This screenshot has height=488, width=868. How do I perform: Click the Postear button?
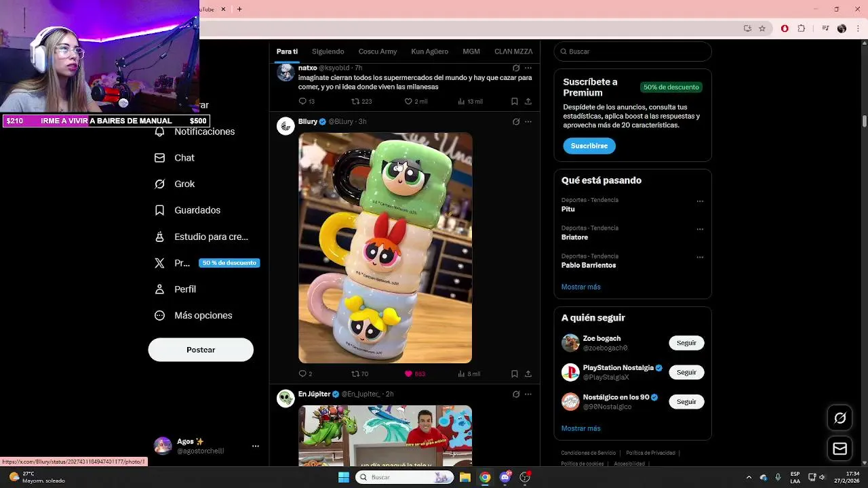pyautogui.click(x=201, y=350)
